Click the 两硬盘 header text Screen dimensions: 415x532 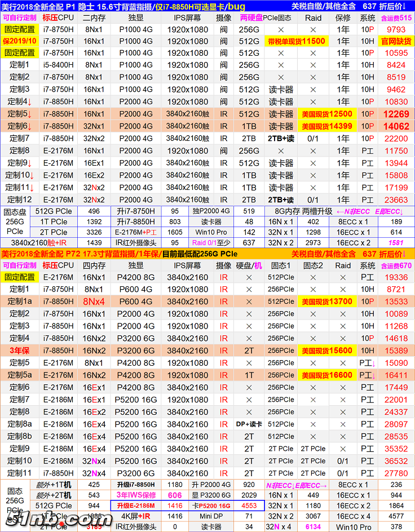pyautogui.click(x=251, y=17)
